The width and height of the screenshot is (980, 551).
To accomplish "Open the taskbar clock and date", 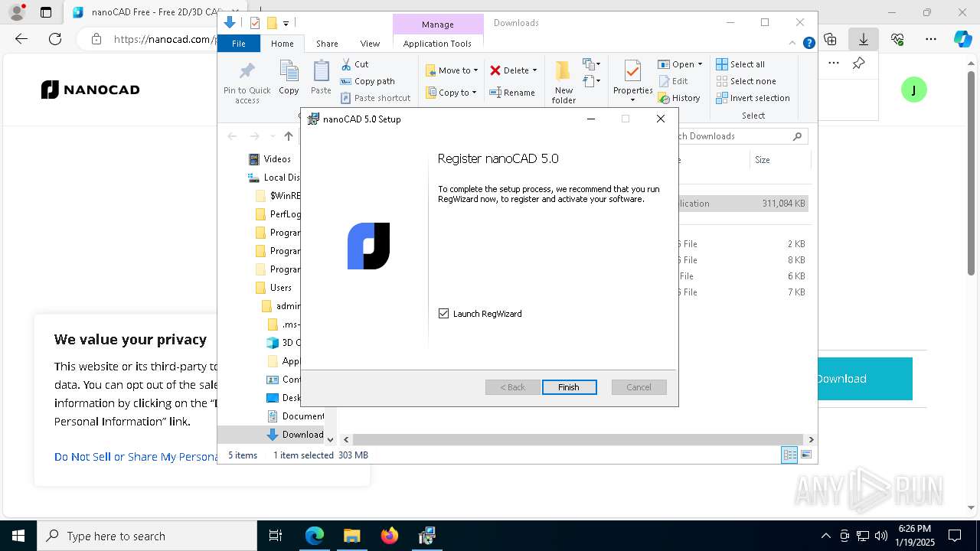I will (915, 536).
